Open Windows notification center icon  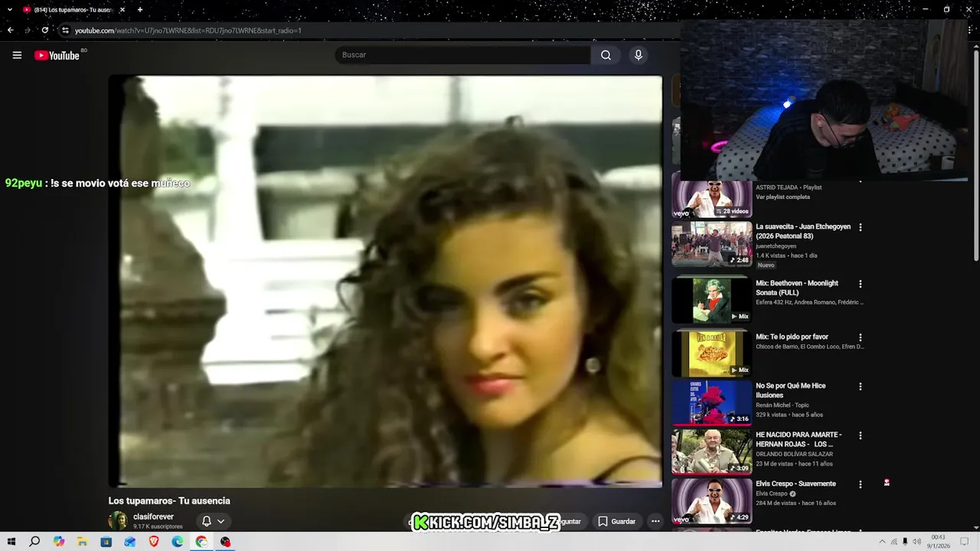(x=964, y=541)
